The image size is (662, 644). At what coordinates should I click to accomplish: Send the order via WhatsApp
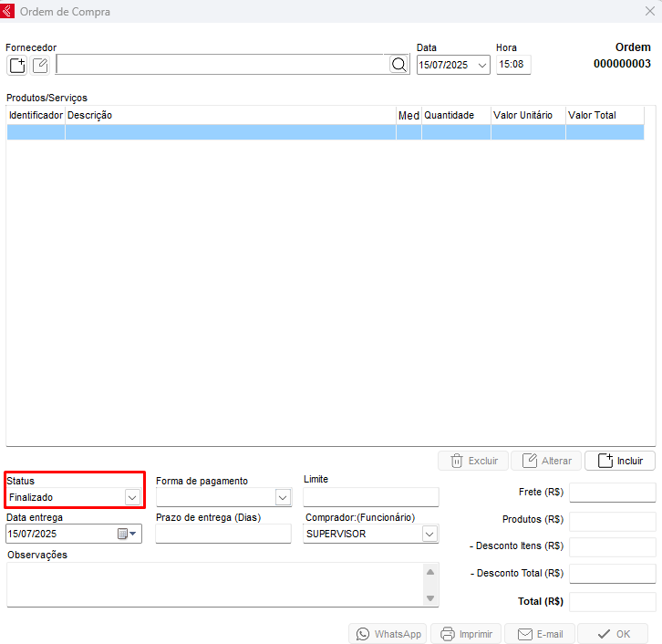click(388, 634)
